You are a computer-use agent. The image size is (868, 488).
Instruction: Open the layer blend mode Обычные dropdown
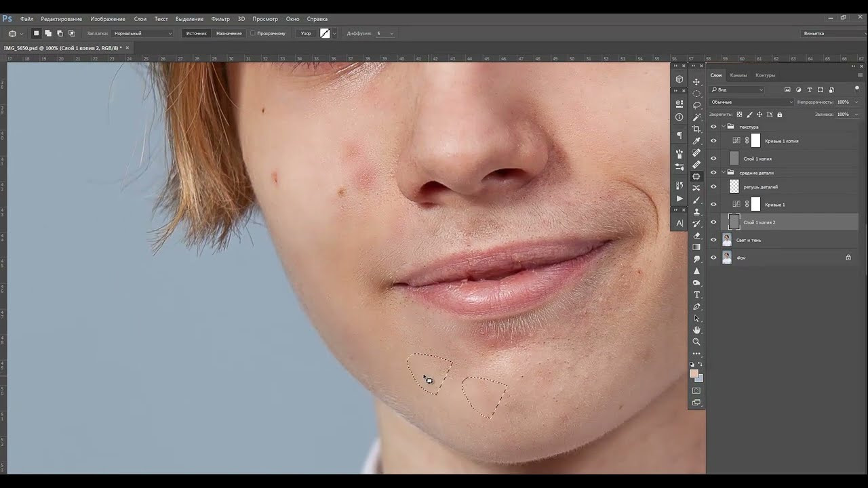[x=751, y=102]
